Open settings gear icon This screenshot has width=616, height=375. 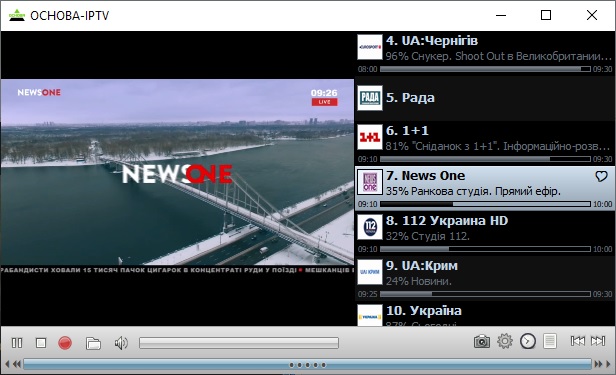point(505,341)
